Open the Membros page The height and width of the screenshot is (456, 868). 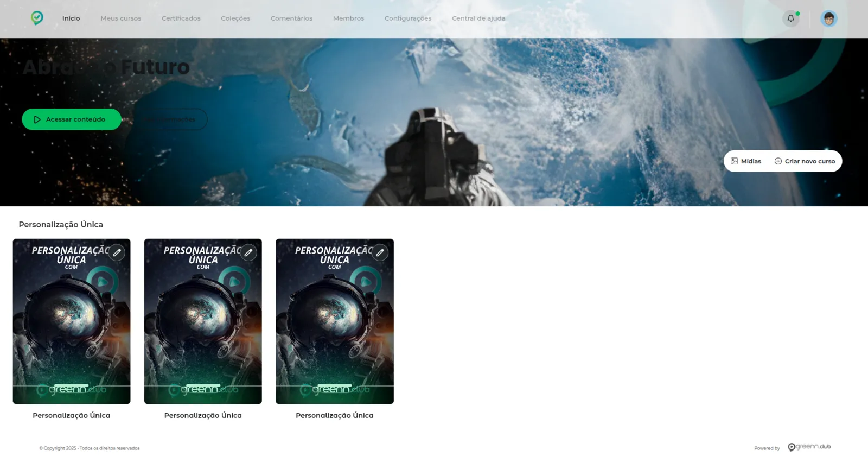pos(349,18)
